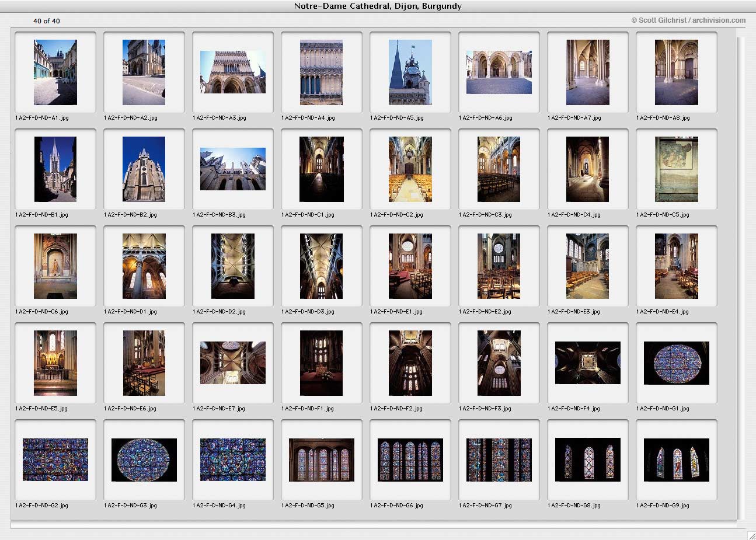756x540 pixels.
Task: Click filename label 1A2-F-D-ND-A5.jpg
Action: tap(398, 118)
